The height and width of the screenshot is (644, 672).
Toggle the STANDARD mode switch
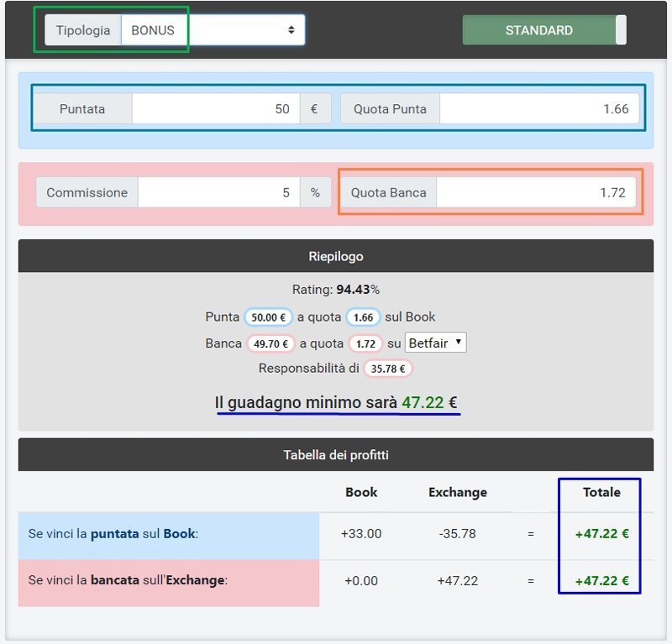pos(543,30)
